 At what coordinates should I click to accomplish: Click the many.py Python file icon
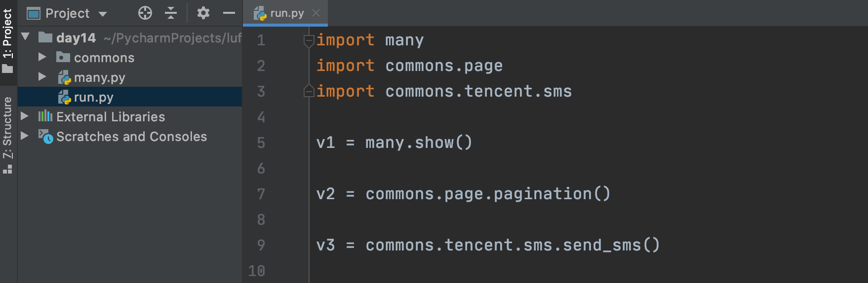coord(65,78)
